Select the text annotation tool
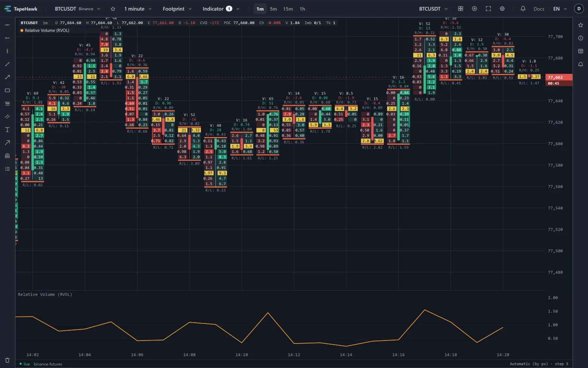 tap(7, 129)
